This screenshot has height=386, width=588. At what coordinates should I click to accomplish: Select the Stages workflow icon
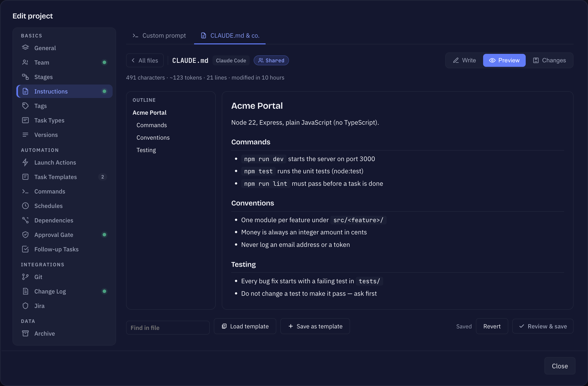tap(25, 77)
